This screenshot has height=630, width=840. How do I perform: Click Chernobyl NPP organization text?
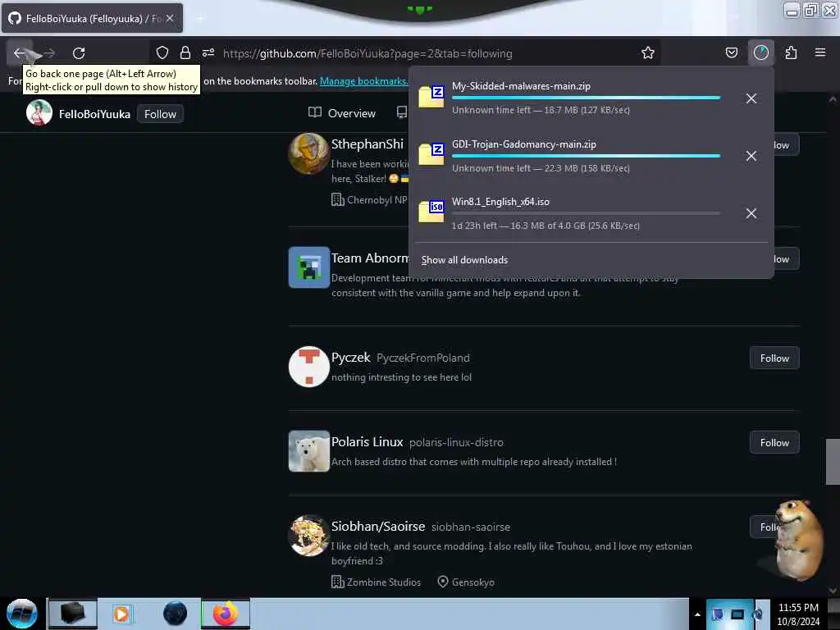tap(377, 200)
